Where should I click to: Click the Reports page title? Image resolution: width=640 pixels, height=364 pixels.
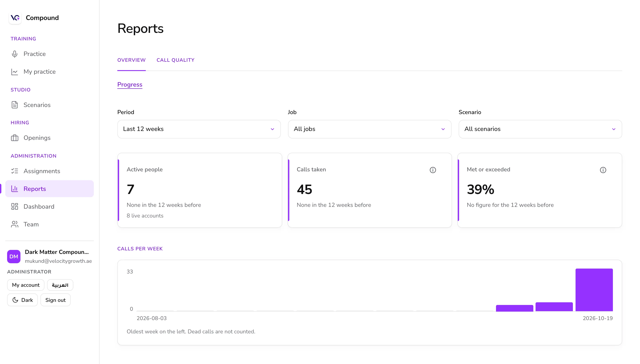pyautogui.click(x=140, y=28)
